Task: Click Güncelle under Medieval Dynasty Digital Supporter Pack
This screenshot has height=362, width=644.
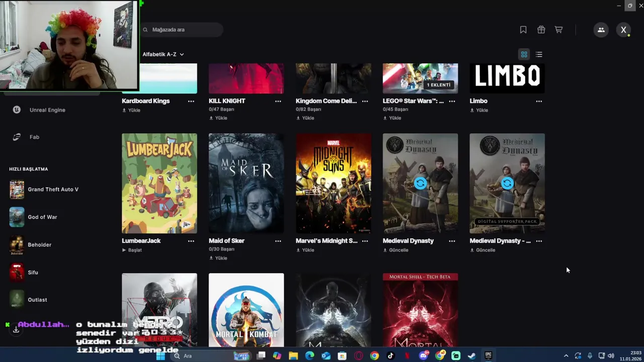Action: click(x=482, y=250)
